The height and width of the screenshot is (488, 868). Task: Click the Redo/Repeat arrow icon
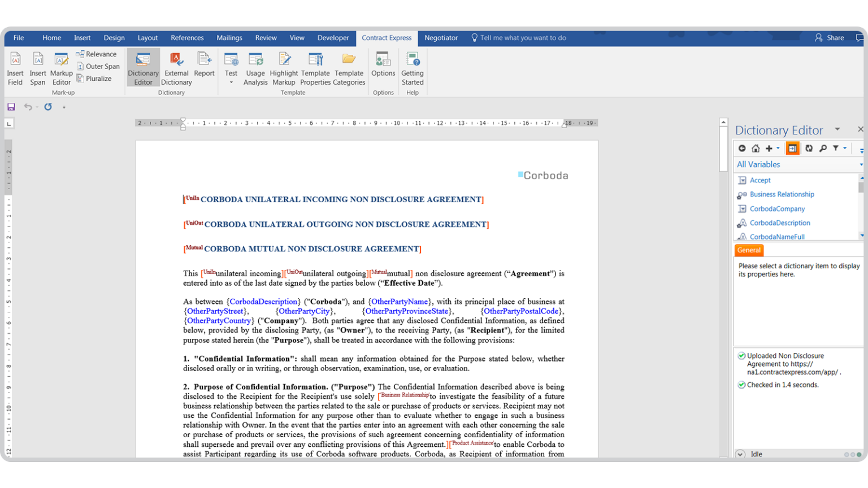[48, 107]
